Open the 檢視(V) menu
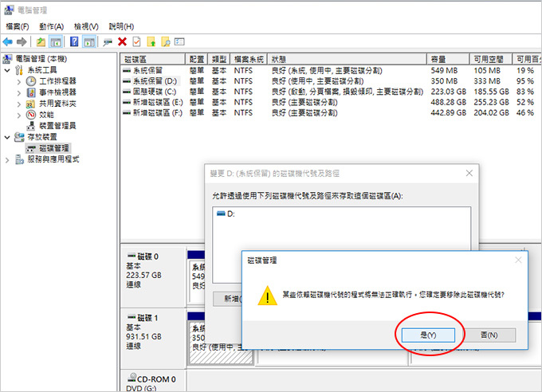Viewport: 542px width, 392px height. click(86, 26)
